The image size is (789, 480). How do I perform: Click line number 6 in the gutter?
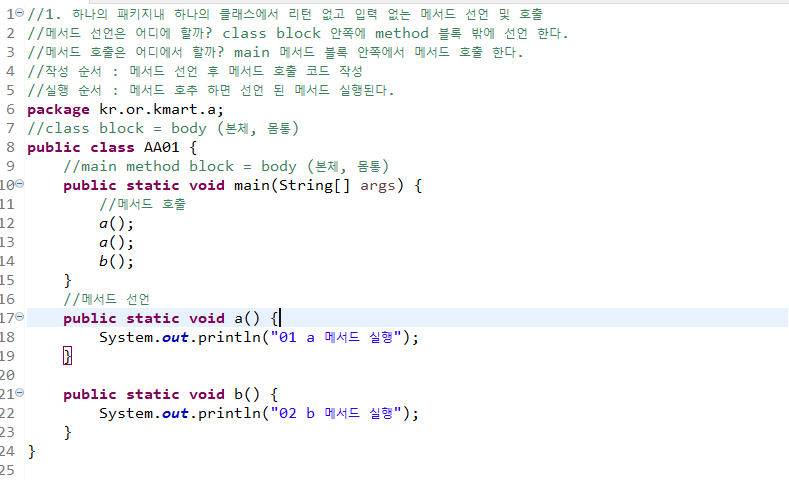coord(11,110)
